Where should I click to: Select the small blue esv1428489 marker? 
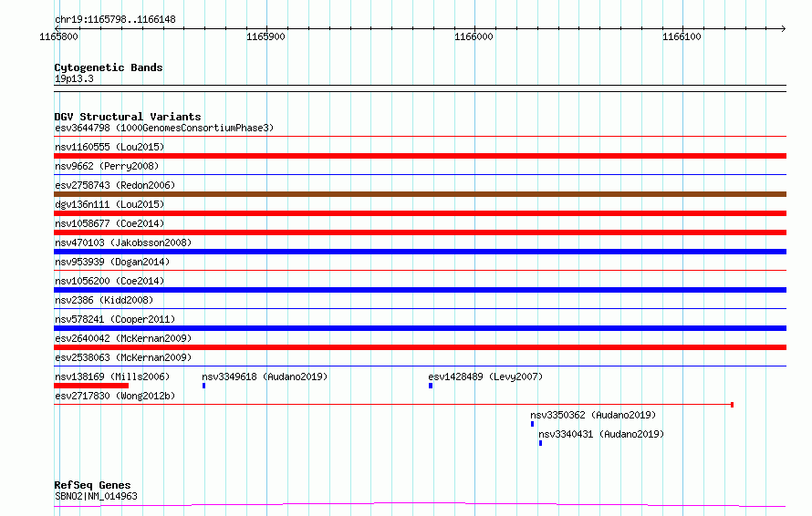point(431,386)
